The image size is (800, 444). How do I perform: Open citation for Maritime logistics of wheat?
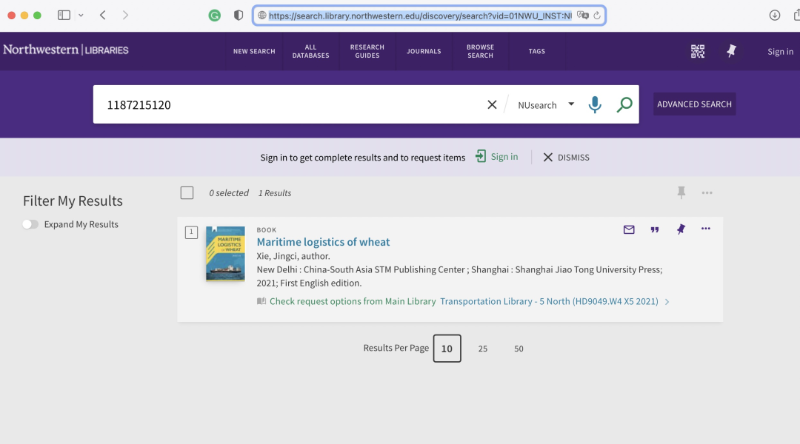[655, 230]
